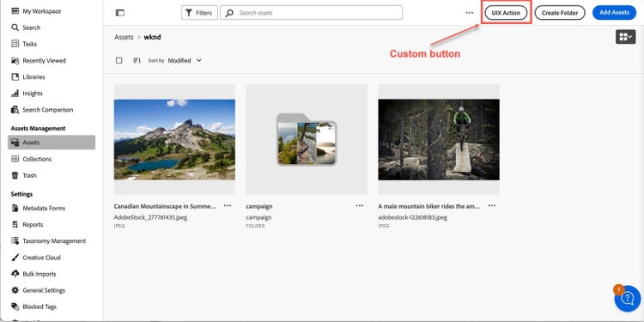The height and width of the screenshot is (322, 644).
Task: Click the Recently Viewed icon
Action: pos(15,60)
